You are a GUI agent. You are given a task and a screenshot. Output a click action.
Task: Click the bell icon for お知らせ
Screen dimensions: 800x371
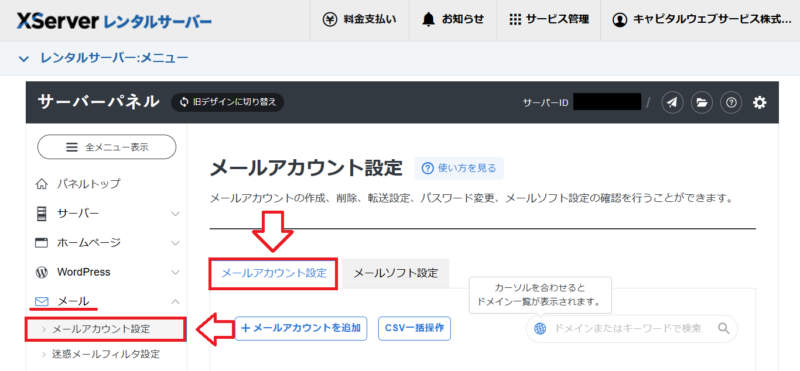429,20
